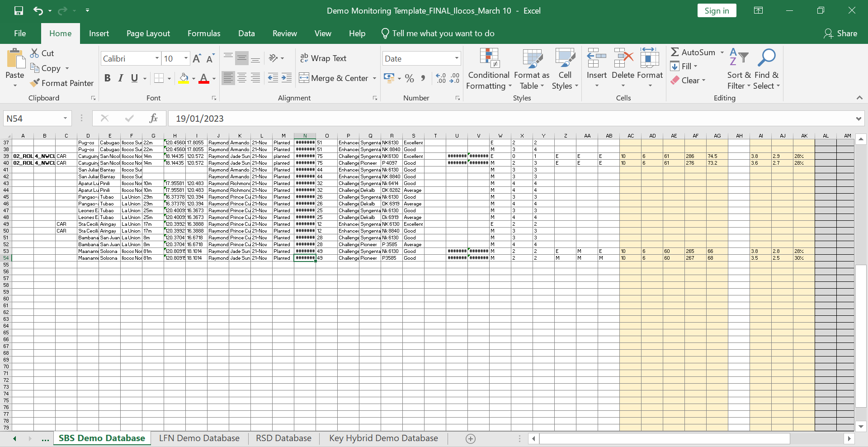The image size is (868, 447).
Task: Open font name Calibri dropdown
Action: pyautogui.click(x=157, y=58)
